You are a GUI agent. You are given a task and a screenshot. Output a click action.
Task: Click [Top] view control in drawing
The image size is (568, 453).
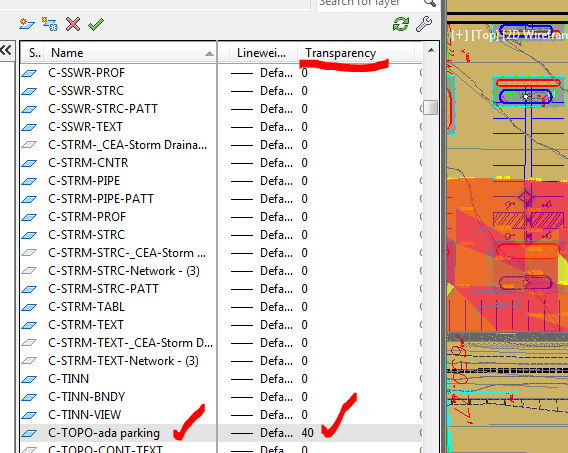point(486,35)
